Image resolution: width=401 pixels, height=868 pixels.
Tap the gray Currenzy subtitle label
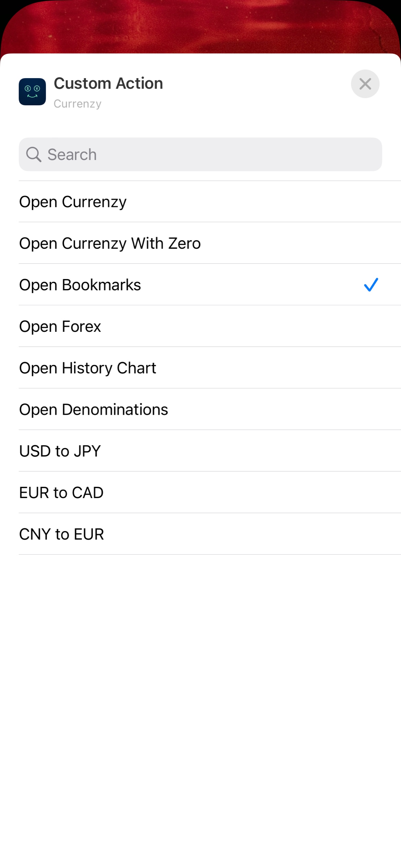[77, 104]
